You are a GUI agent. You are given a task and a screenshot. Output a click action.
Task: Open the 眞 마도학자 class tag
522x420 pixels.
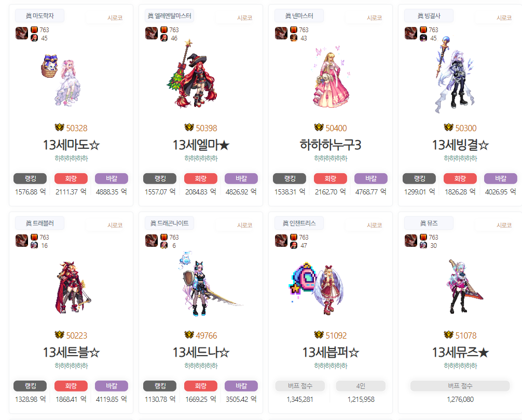(x=39, y=16)
